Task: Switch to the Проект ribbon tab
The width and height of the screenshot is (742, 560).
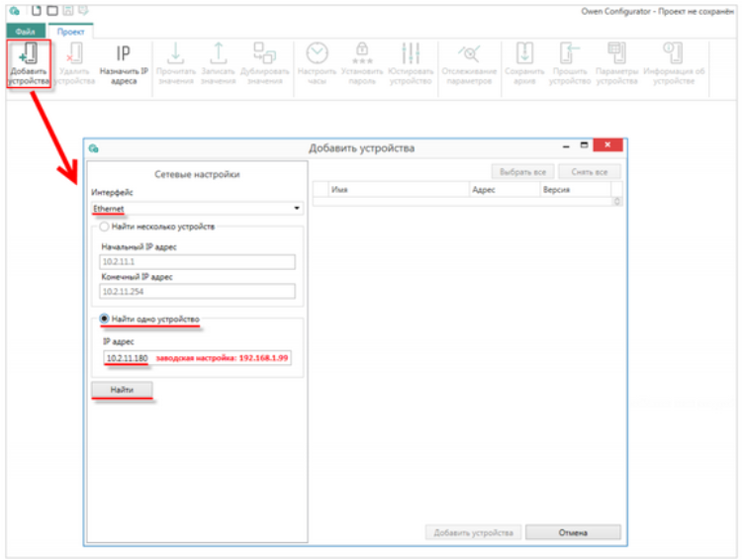Action: pyautogui.click(x=71, y=32)
